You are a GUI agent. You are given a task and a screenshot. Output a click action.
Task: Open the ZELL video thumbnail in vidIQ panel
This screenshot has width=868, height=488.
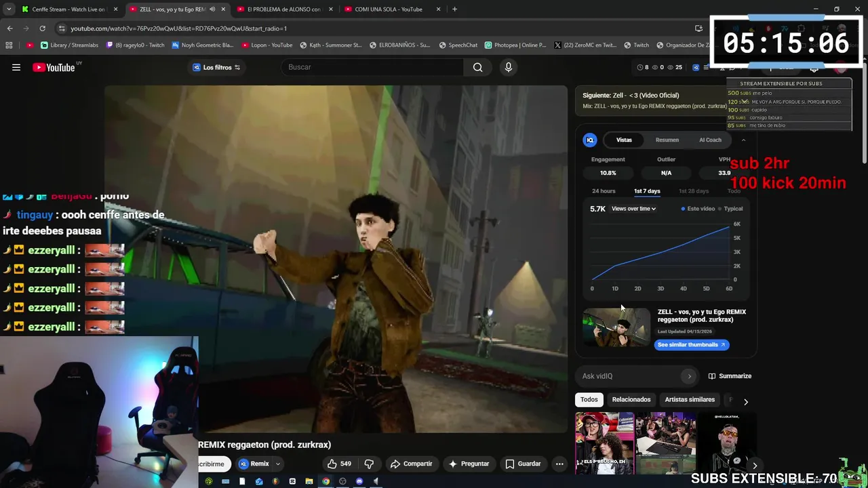pyautogui.click(x=616, y=328)
